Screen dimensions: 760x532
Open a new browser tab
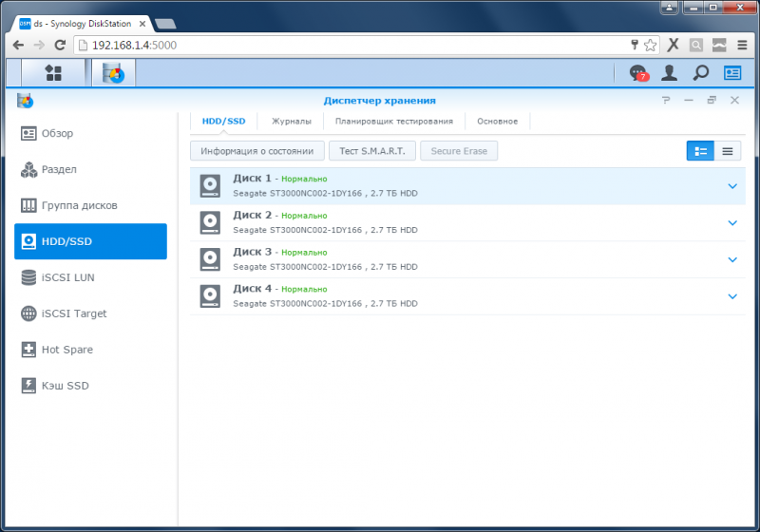[165, 24]
